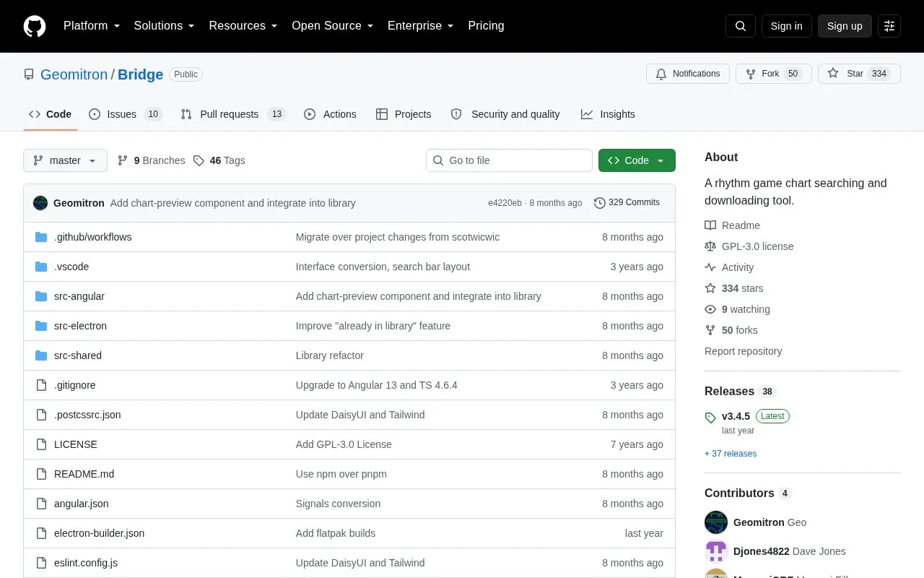Click the GitHub logo icon
The height and width of the screenshot is (578, 924).
tap(35, 26)
